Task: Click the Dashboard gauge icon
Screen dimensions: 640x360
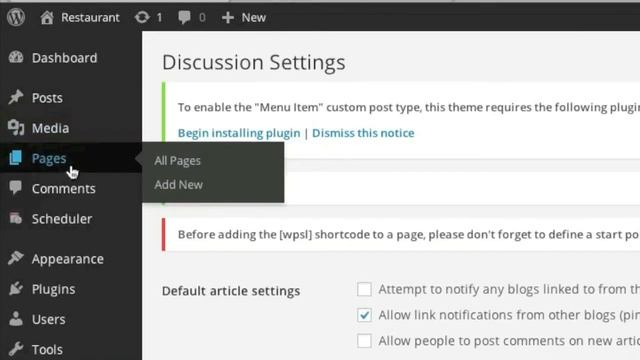Action: tap(16, 57)
